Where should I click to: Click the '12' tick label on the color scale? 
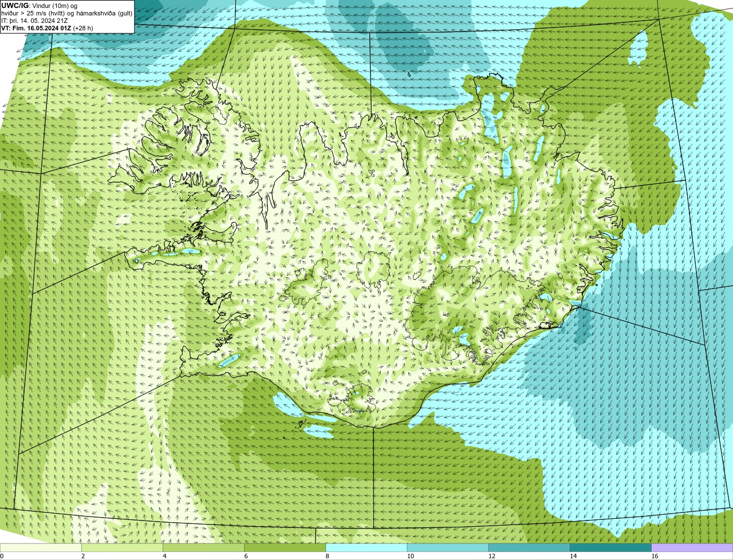[x=492, y=556]
